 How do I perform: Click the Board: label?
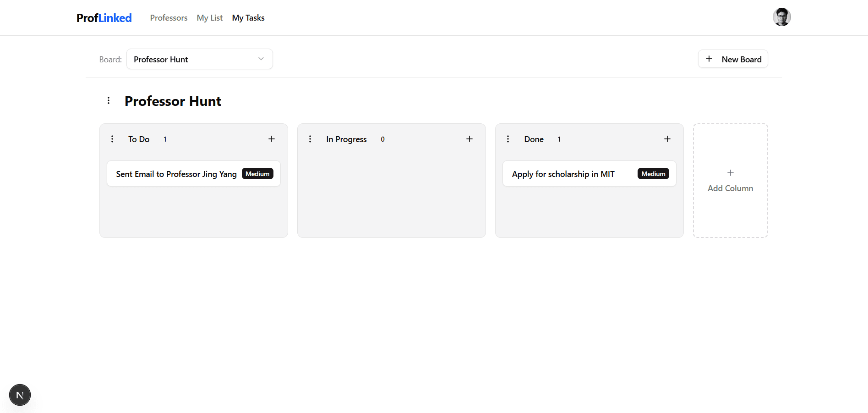tap(110, 60)
